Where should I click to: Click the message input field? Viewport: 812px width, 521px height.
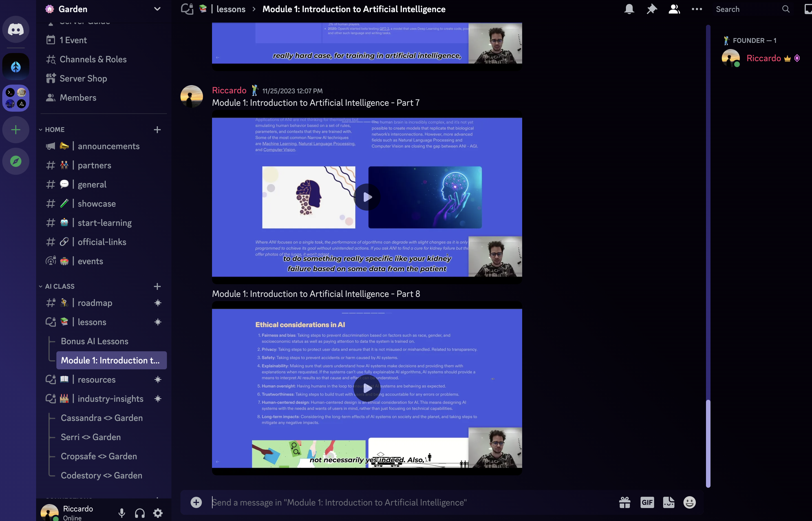pyautogui.click(x=406, y=502)
